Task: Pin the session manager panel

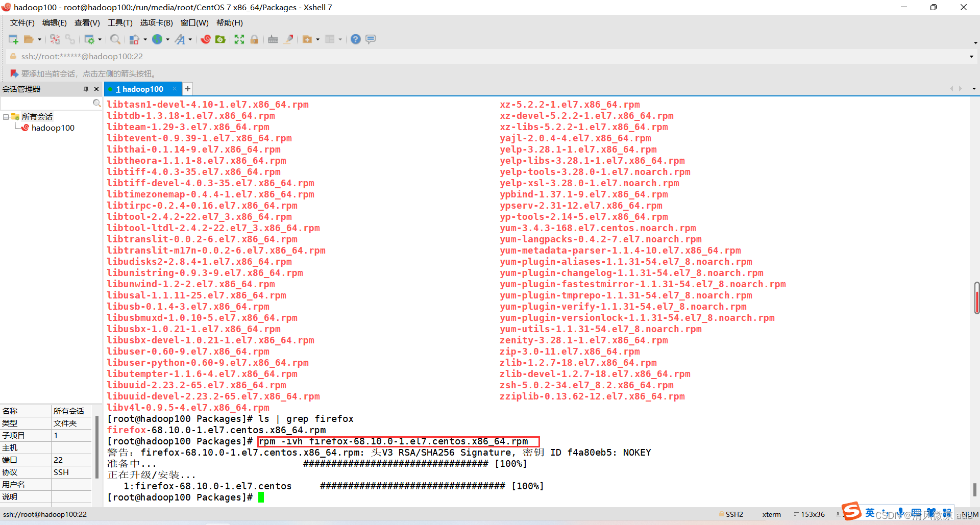Action: pos(86,89)
